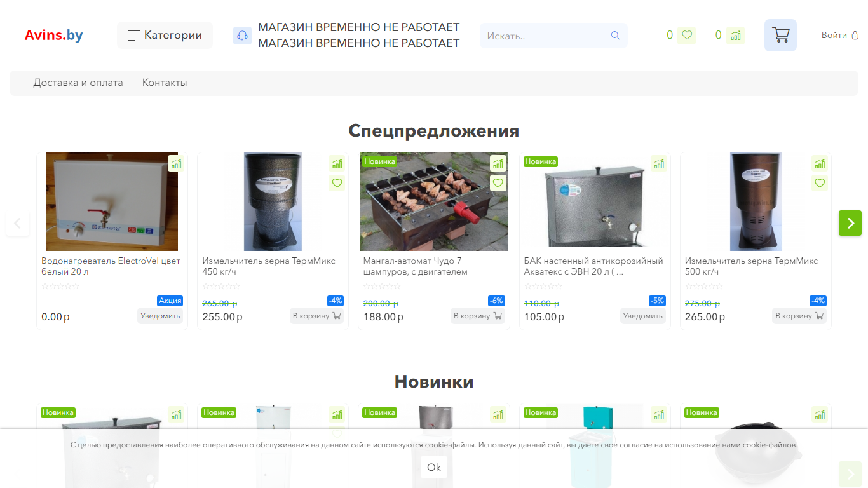Open Мангал-автомат Чудо grill photo

(x=434, y=201)
